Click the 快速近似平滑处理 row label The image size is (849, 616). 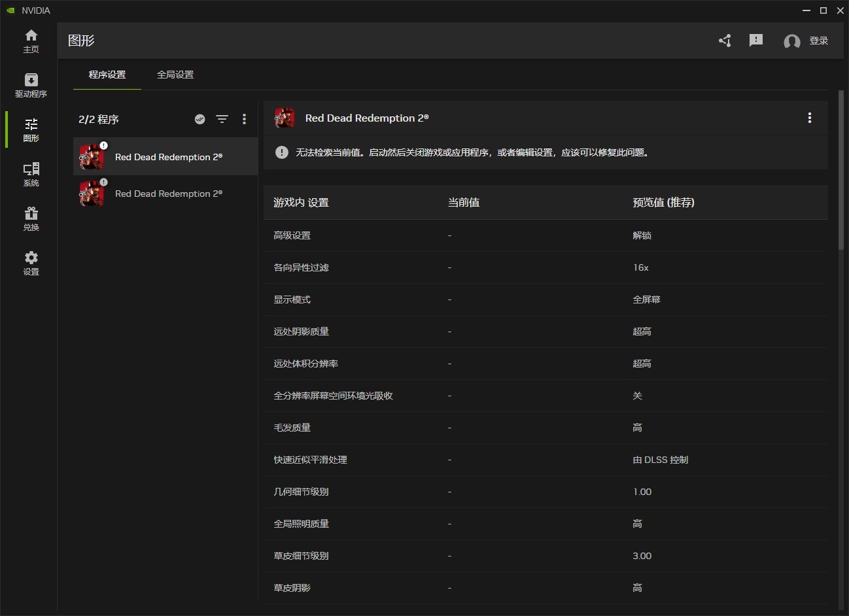(310, 460)
